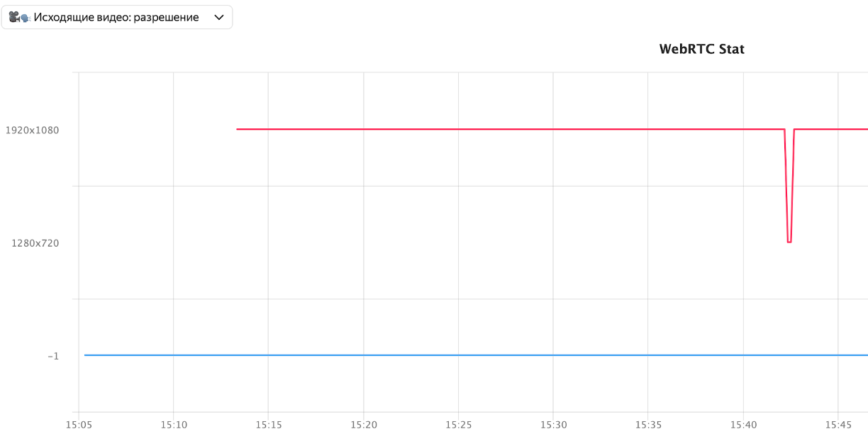This screenshot has height=441, width=868.
Task: Click the WebRTC Stat chart title
Action: 701,49
